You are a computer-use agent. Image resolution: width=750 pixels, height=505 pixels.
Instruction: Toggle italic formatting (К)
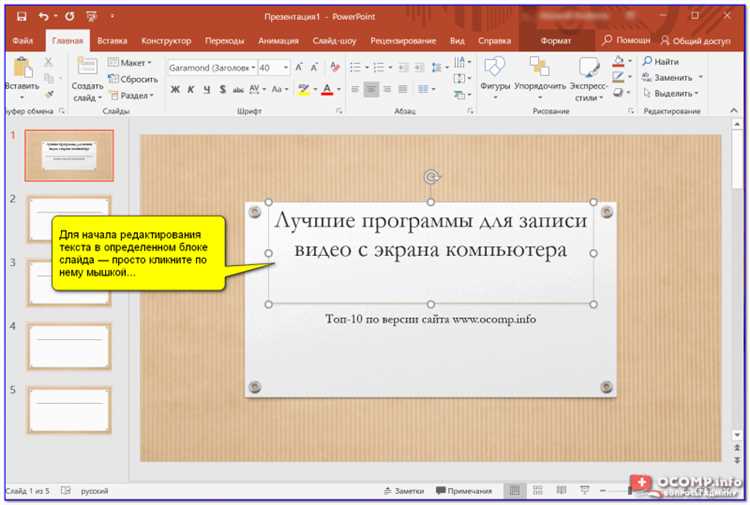pyautogui.click(x=191, y=89)
